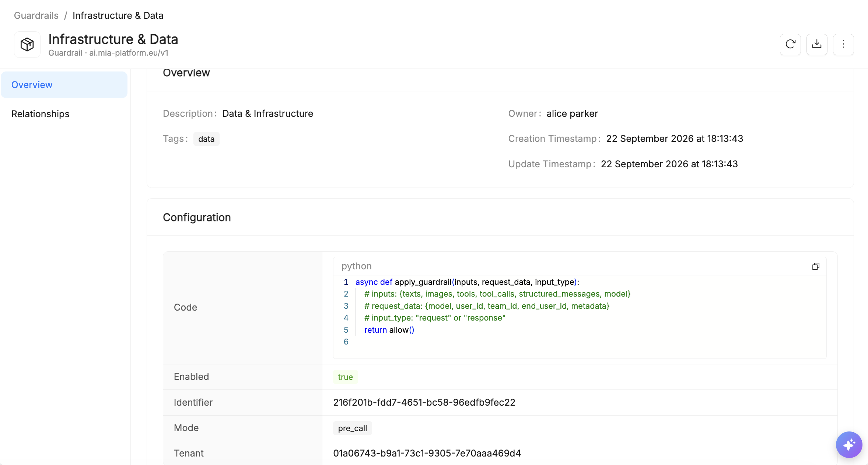Click the Update Timestamp value

pyautogui.click(x=669, y=164)
